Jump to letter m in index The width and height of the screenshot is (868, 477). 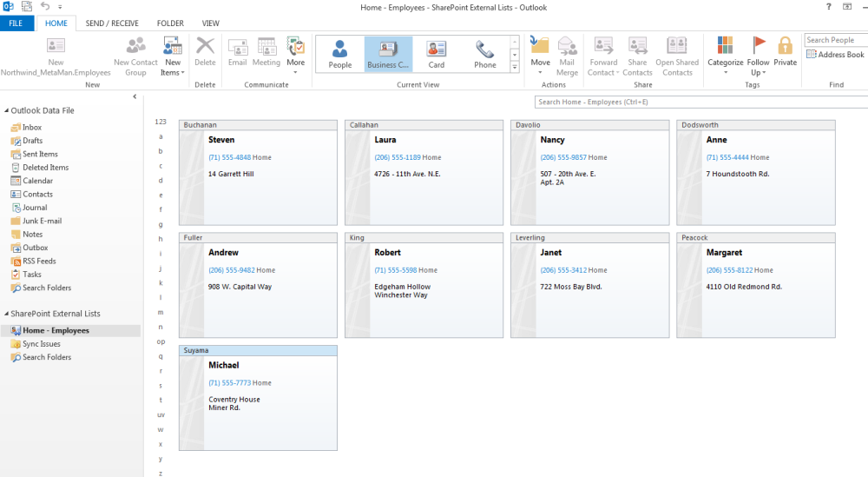coord(161,313)
